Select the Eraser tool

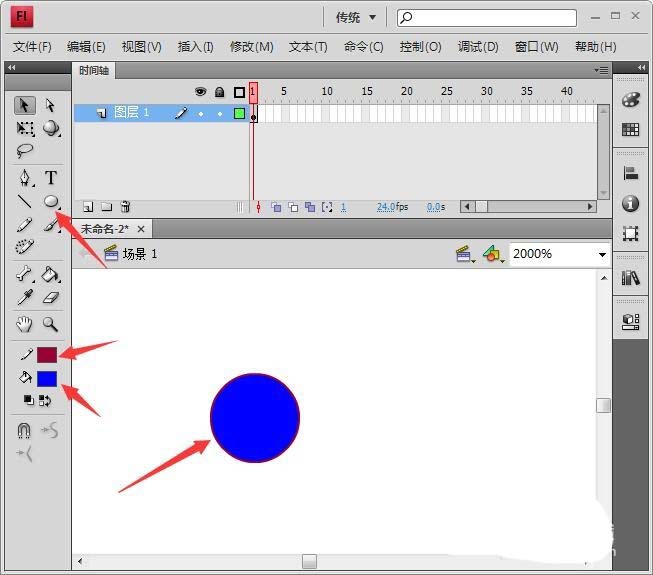pos(51,298)
